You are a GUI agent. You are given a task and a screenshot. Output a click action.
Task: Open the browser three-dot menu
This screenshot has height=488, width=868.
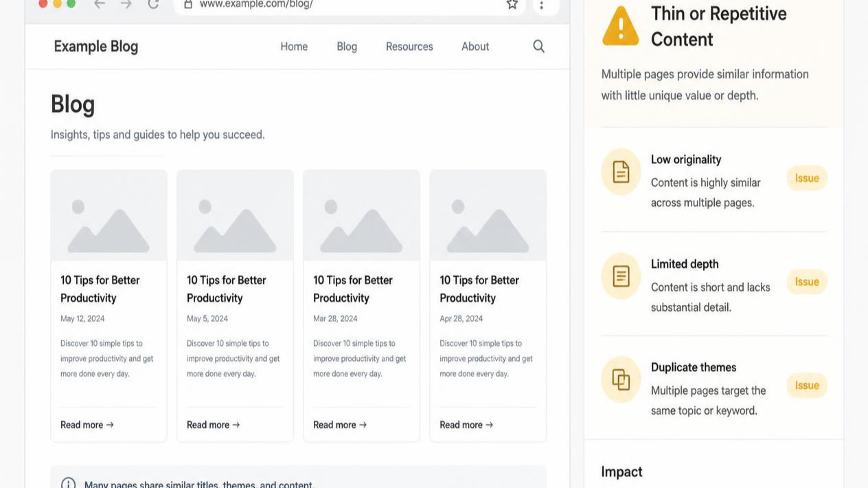pyautogui.click(x=542, y=5)
